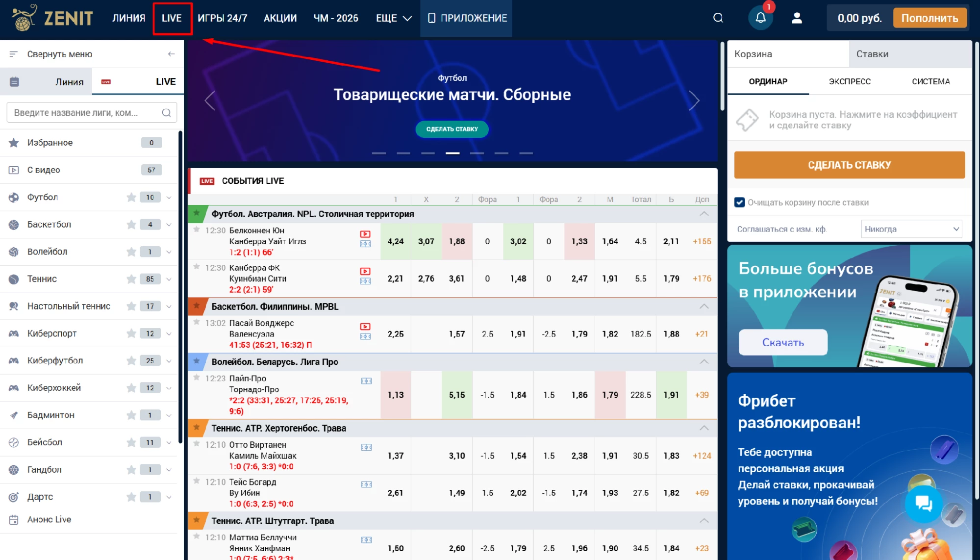Open АКЦИИ menu item
The image size is (980, 560).
280,18
